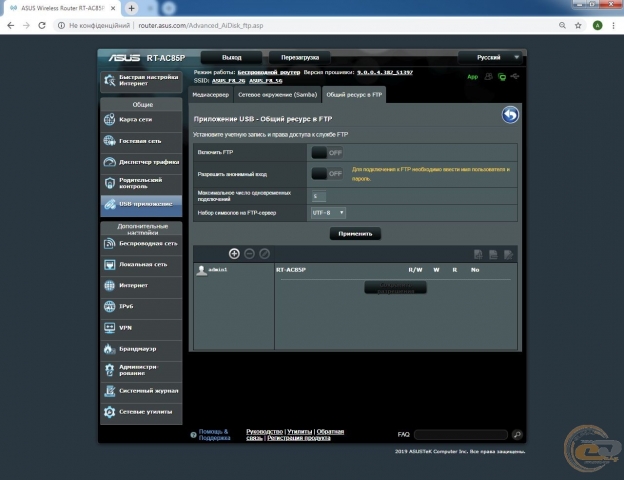Click the Выход logout button
The image size is (624, 480).
click(232, 58)
